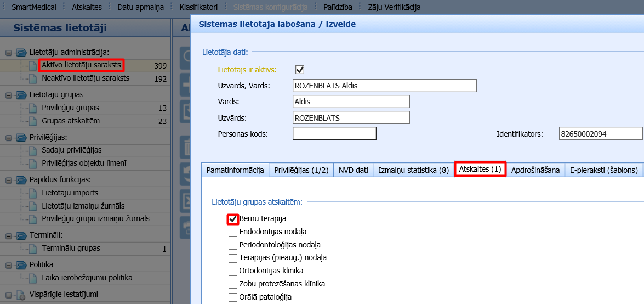
Task: Click the document icon beside Terminālu grupas
Action: [x=33, y=249]
